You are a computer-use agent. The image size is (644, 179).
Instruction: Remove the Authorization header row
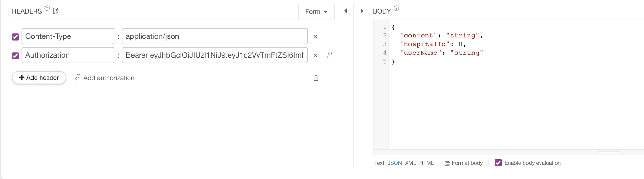(315, 55)
